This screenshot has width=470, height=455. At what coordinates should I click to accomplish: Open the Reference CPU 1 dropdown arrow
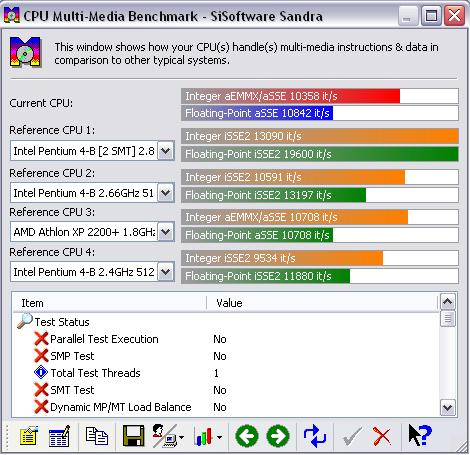point(166,151)
